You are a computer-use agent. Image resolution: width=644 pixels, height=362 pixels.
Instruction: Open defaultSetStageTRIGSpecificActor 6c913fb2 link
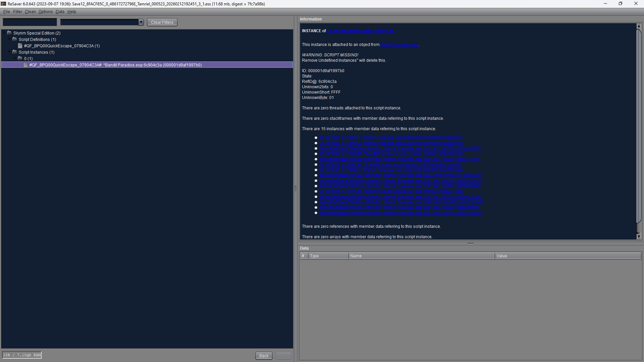(400, 148)
